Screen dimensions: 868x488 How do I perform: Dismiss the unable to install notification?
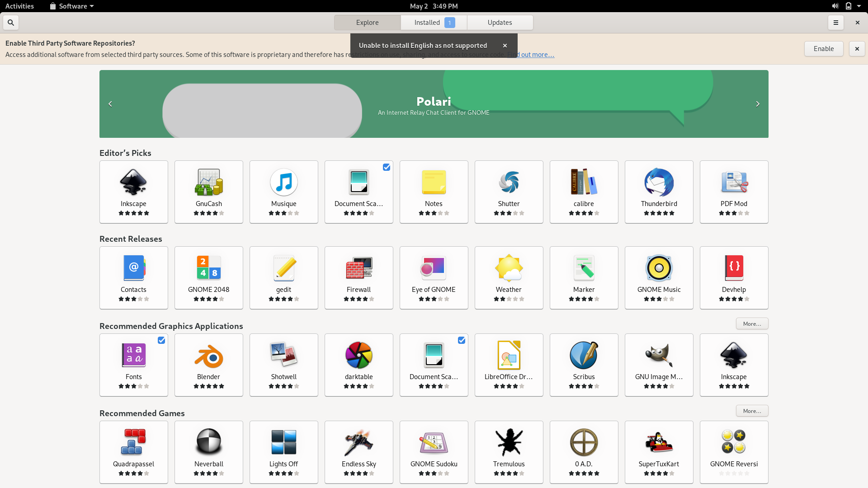(505, 46)
